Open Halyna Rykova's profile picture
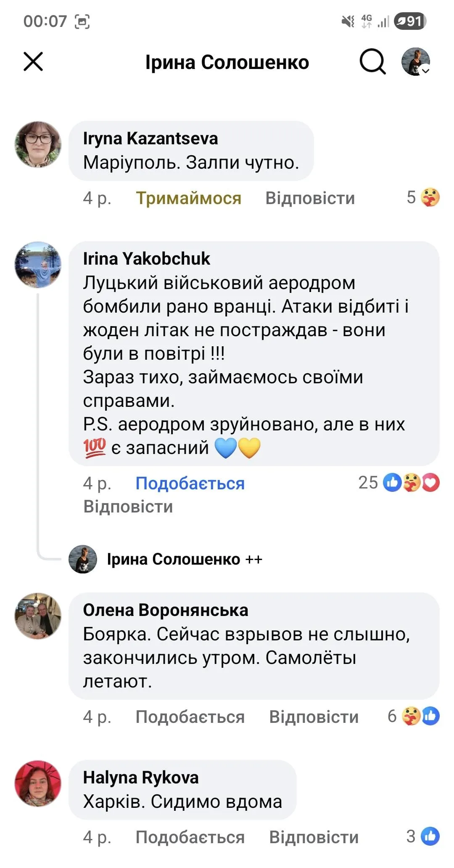 pyautogui.click(x=38, y=783)
